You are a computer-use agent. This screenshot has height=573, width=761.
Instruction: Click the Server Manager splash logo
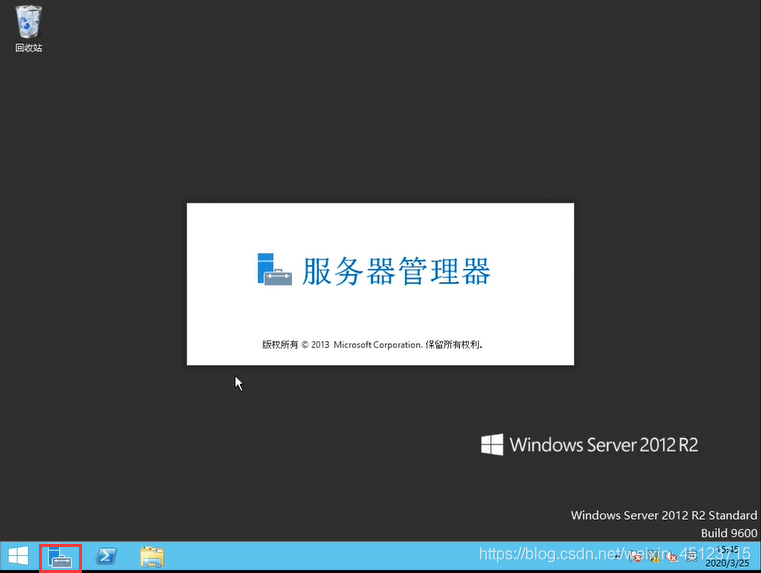275,269
